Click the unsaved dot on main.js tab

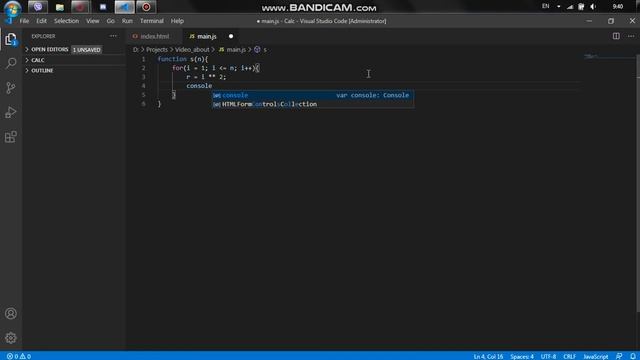coord(231,36)
